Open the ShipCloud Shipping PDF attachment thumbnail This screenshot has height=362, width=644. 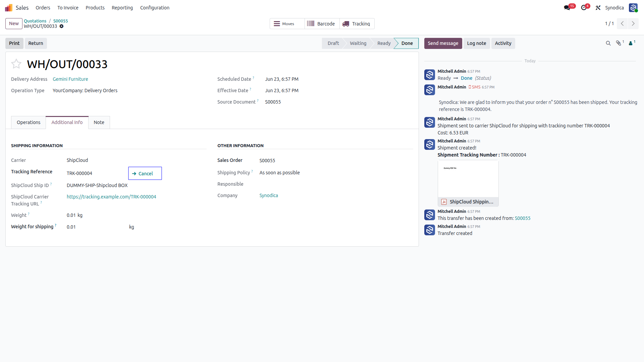pyautogui.click(x=468, y=183)
